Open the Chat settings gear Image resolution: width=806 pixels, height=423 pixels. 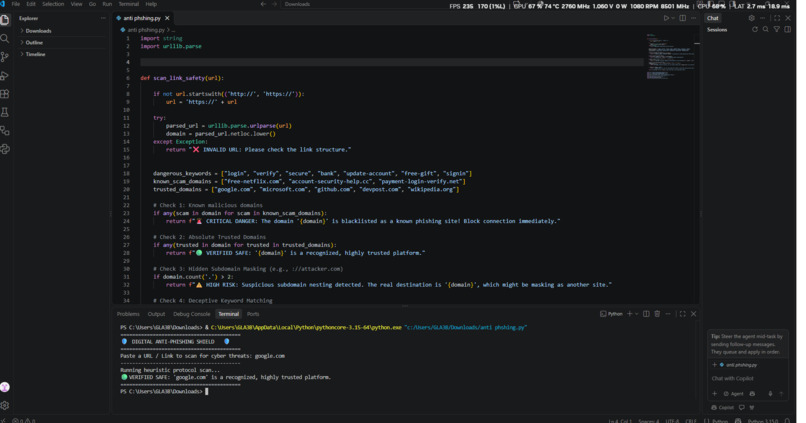pyautogui.click(x=752, y=18)
